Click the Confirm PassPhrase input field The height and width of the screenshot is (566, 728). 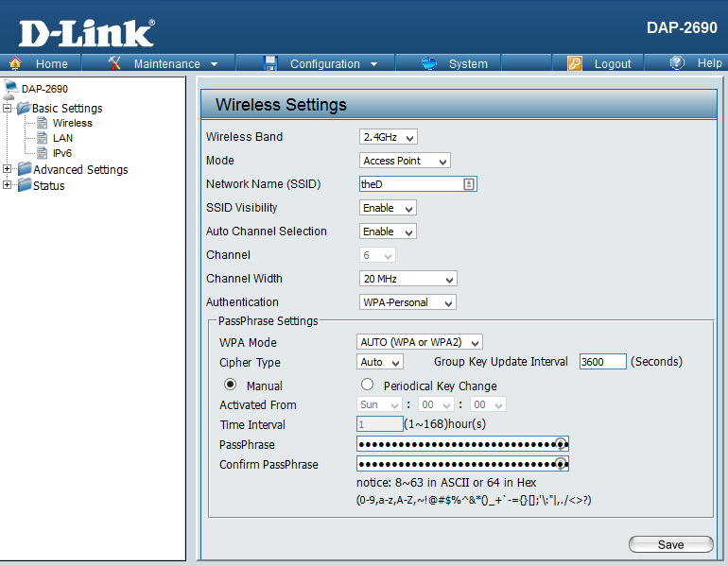[x=462, y=463]
